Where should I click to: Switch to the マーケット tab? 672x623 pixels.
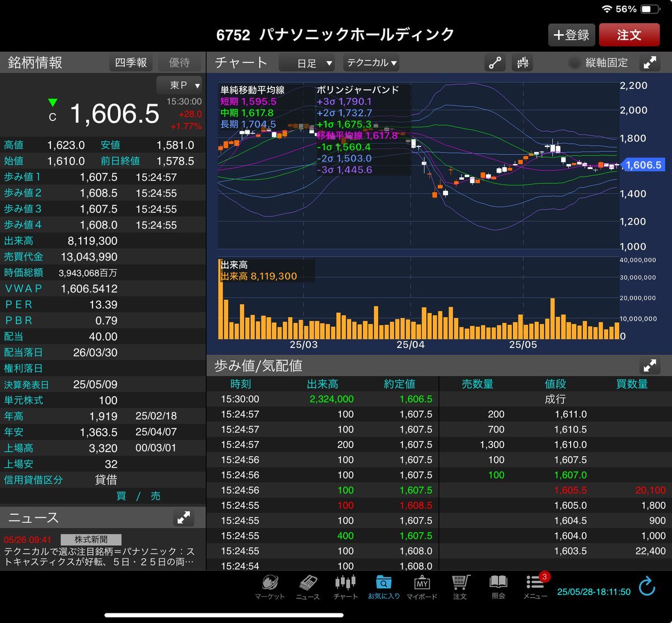(270, 586)
